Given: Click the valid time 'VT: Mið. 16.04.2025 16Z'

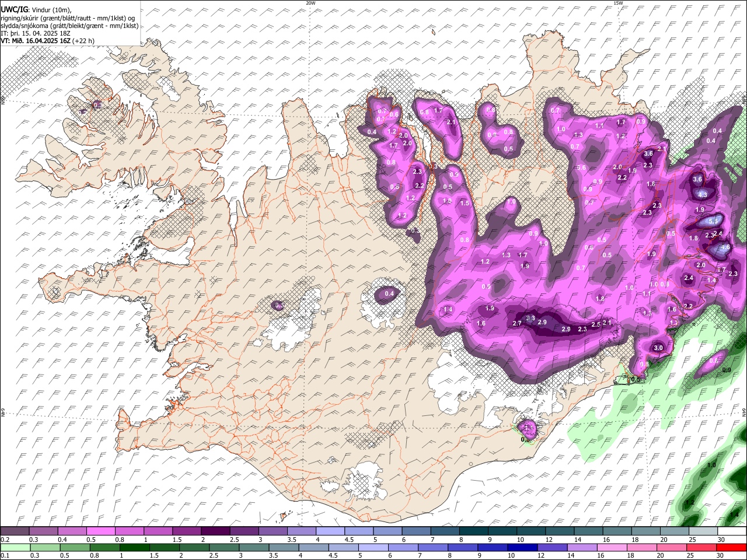Looking at the screenshot, I should [x=36, y=41].
